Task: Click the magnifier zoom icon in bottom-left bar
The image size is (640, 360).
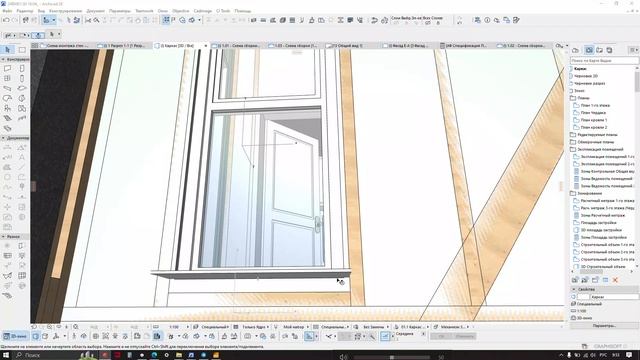Action: (x=76, y=327)
